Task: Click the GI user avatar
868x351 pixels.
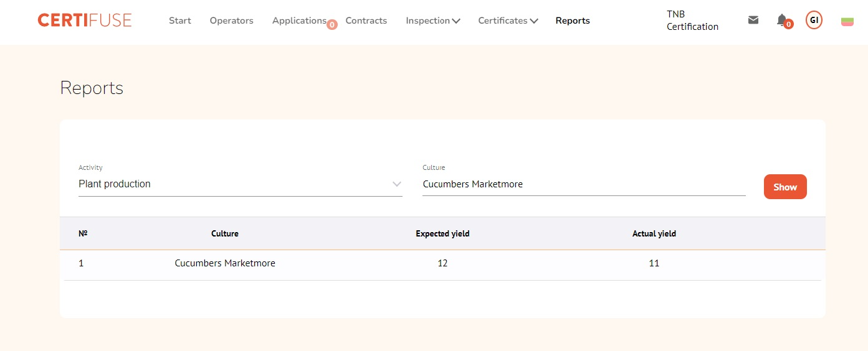Action: click(814, 20)
